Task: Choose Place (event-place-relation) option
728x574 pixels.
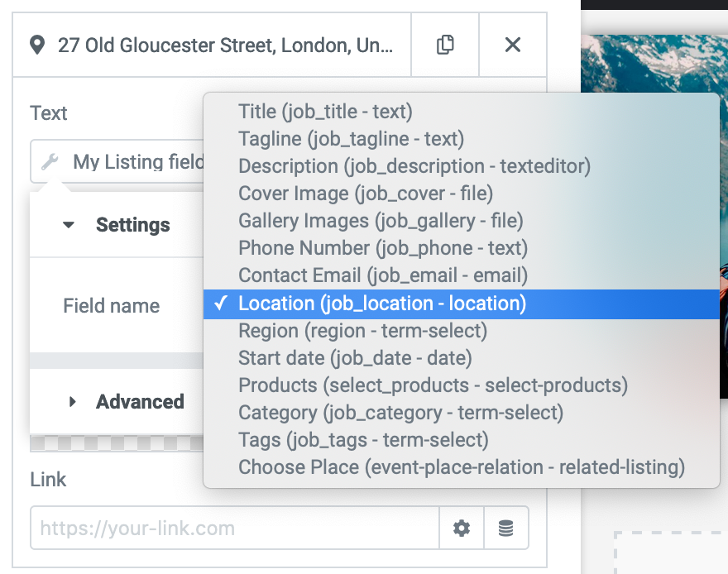Action: (462, 468)
